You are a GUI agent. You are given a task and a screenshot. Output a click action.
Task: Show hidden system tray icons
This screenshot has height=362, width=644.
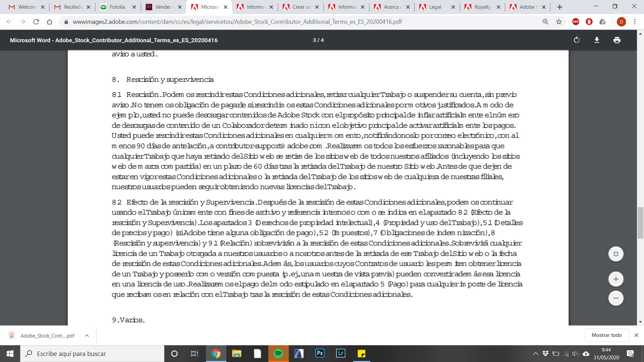535,354
